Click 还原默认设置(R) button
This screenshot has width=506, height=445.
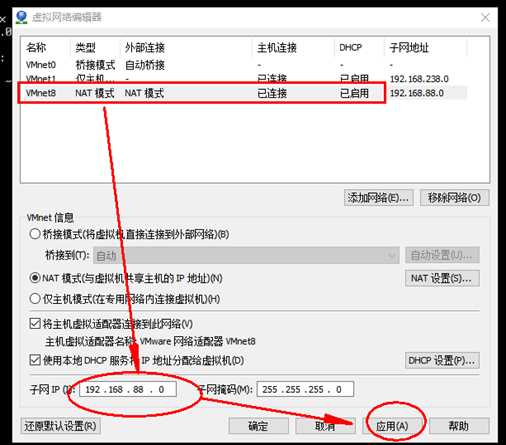pyautogui.click(x=60, y=426)
